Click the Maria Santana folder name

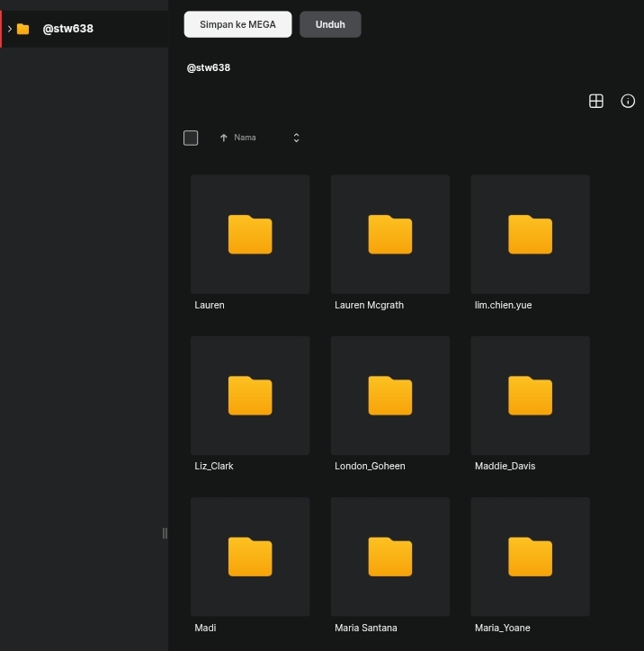pos(366,628)
